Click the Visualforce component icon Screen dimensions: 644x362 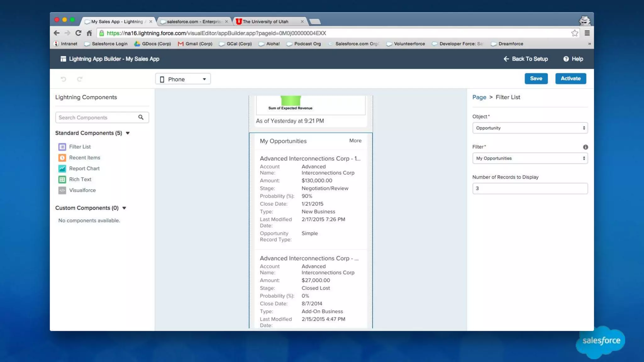[x=62, y=190]
